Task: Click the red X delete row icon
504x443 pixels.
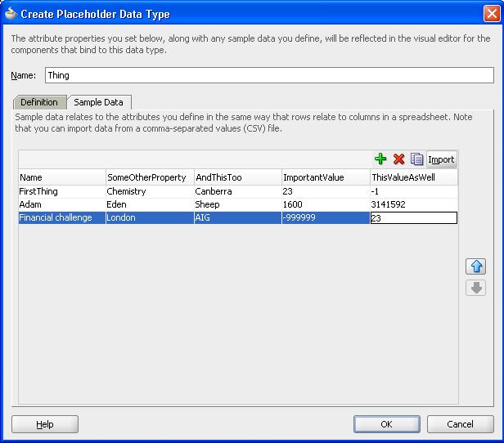Action: point(398,159)
